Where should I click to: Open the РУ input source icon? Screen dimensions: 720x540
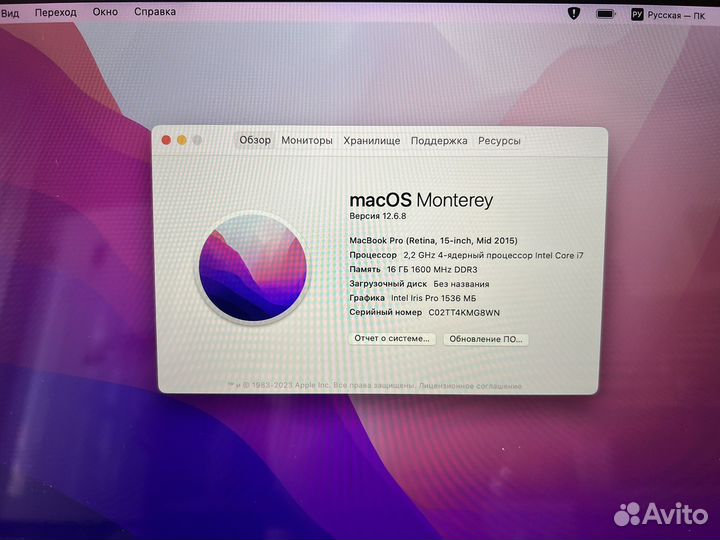(x=636, y=15)
